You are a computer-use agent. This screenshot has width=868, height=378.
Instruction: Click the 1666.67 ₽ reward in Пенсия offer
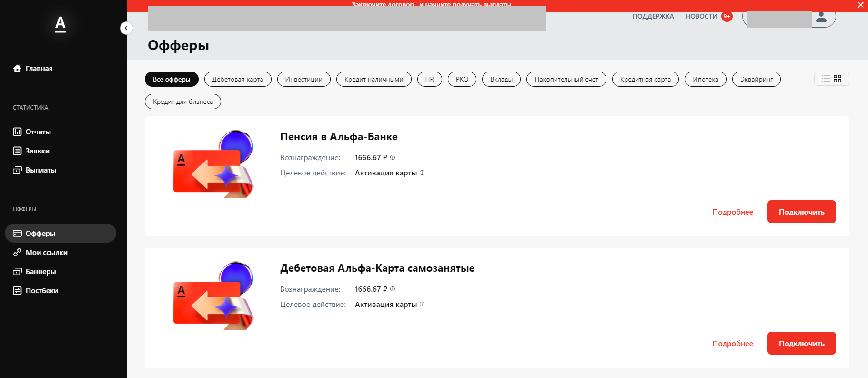[x=371, y=158]
